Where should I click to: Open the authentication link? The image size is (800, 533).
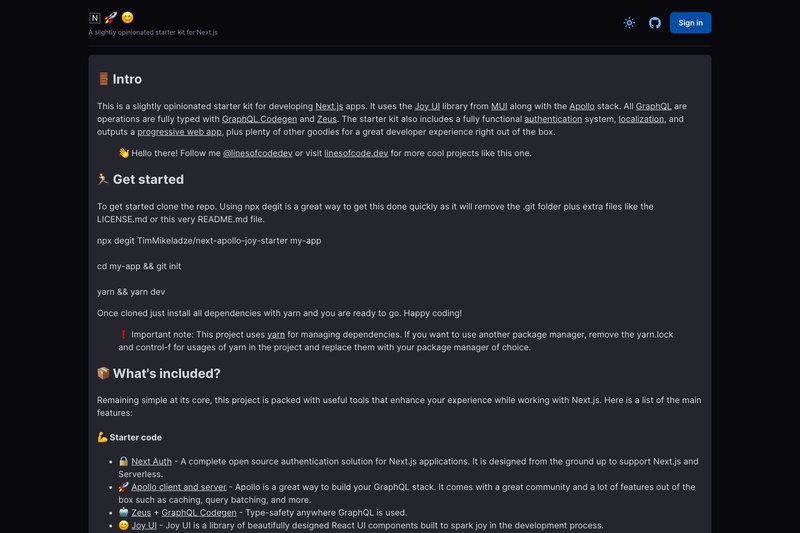(x=553, y=119)
